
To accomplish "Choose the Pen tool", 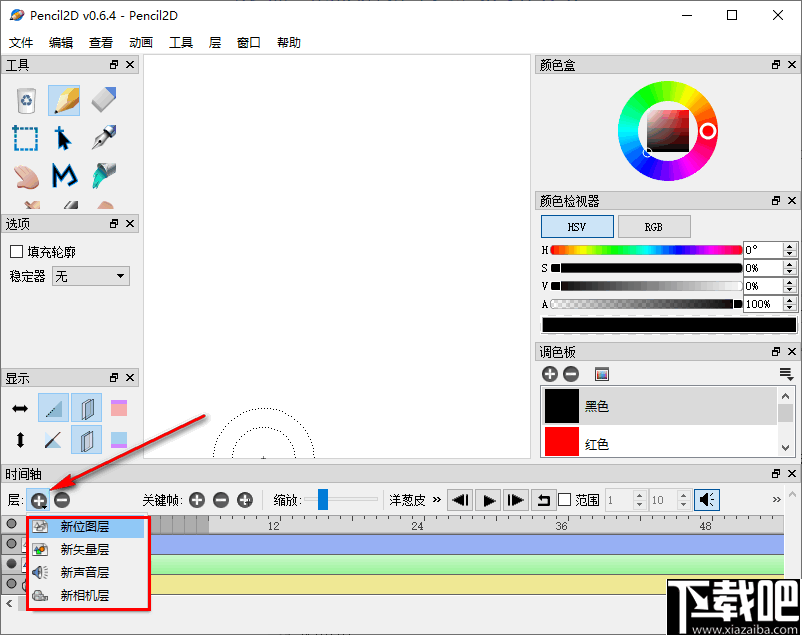I will point(102,138).
